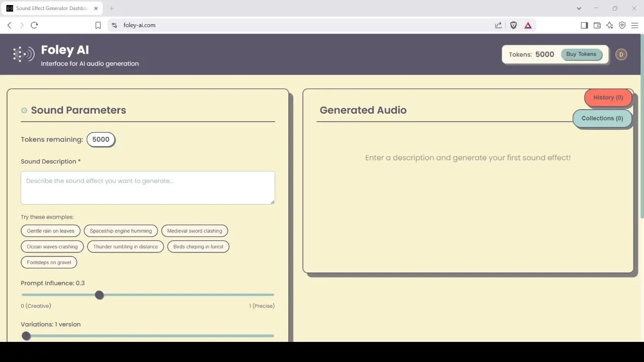Choose the Gentle rain on leaves example
This screenshot has height=362, width=644.
[50, 231]
